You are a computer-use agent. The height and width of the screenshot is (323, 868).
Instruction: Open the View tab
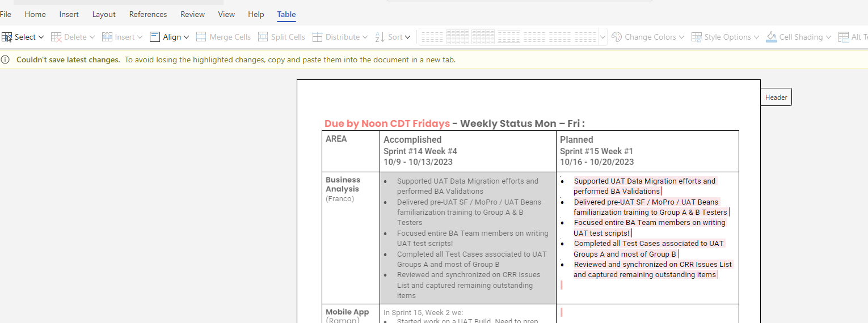pyautogui.click(x=226, y=14)
